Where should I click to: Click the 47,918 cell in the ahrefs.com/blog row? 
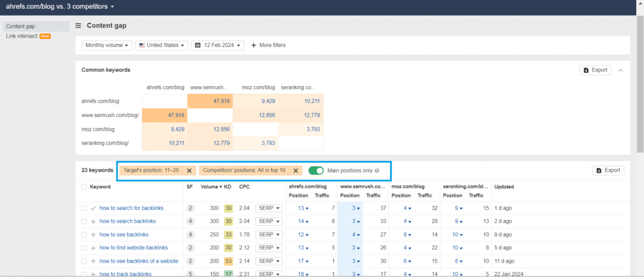click(210, 101)
